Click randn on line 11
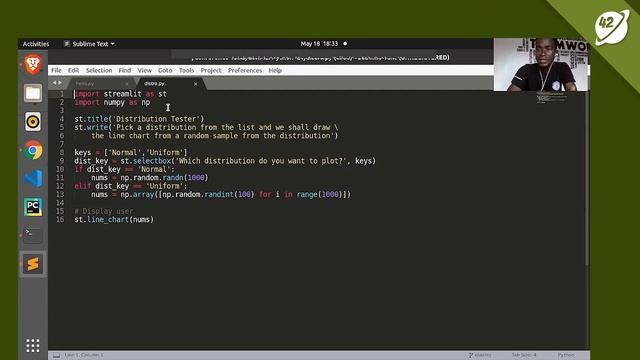The image size is (640, 360). 173,178
